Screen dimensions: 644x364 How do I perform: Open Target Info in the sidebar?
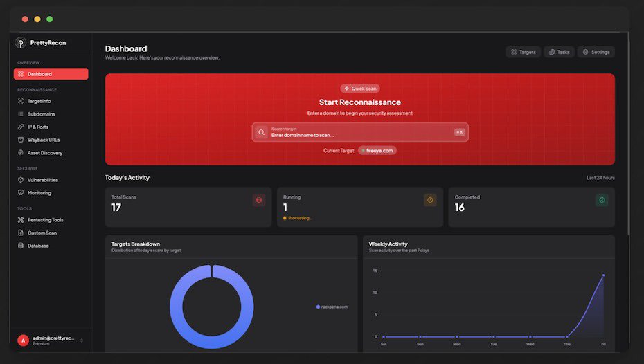51,101
